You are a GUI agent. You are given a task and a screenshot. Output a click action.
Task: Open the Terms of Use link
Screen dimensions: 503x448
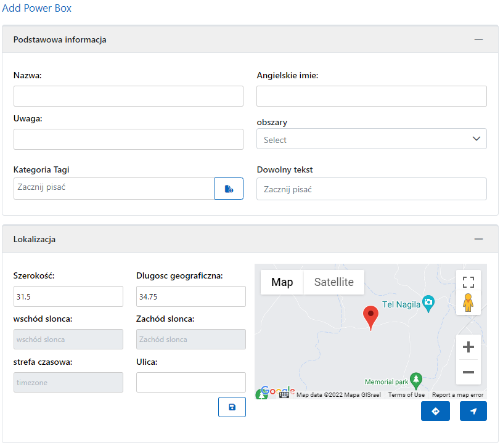[406, 395]
